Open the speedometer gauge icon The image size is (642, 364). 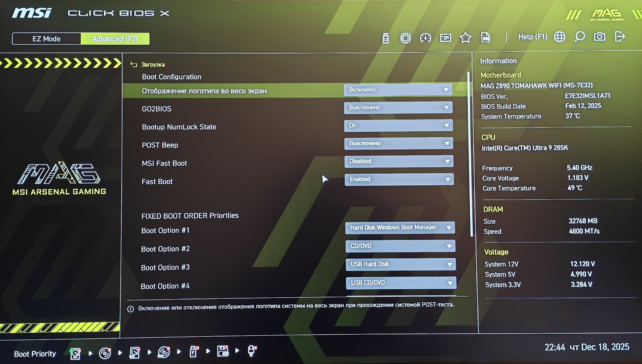pyautogui.click(x=425, y=38)
